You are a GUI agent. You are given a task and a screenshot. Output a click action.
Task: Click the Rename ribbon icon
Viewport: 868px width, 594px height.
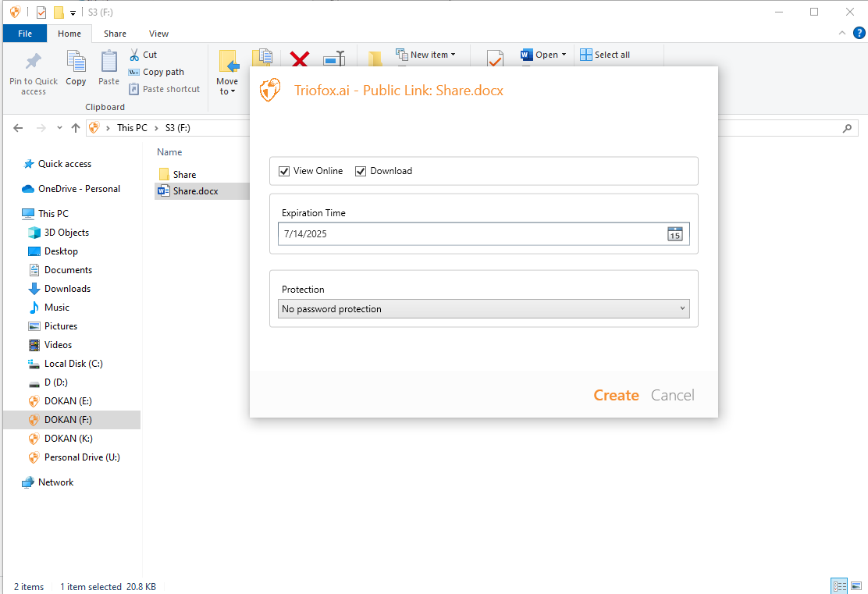(x=334, y=59)
